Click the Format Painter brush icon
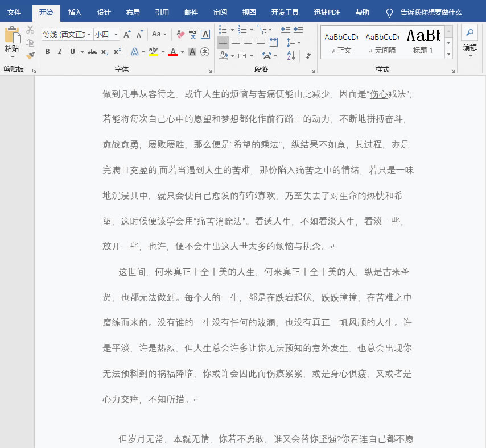The height and width of the screenshot is (448, 486). (30, 56)
